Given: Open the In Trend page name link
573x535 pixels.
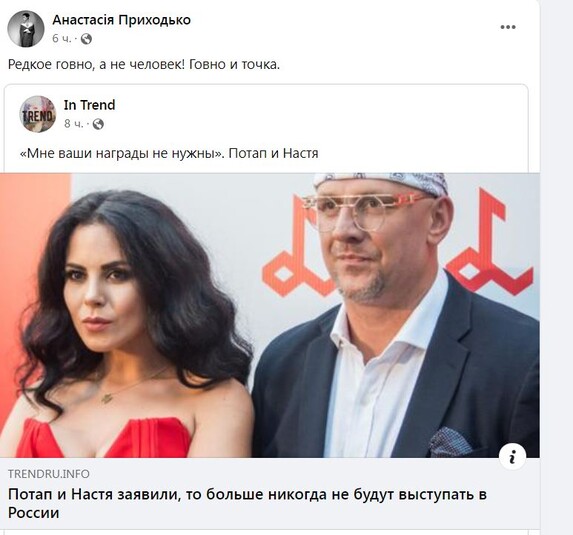Looking at the screenshot, I should (89, 105).
